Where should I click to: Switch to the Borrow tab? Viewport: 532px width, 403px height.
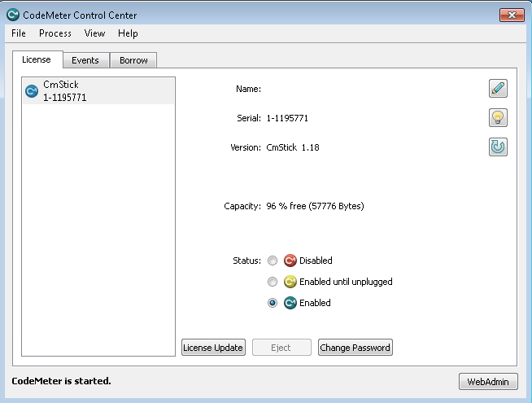(133, 60)
